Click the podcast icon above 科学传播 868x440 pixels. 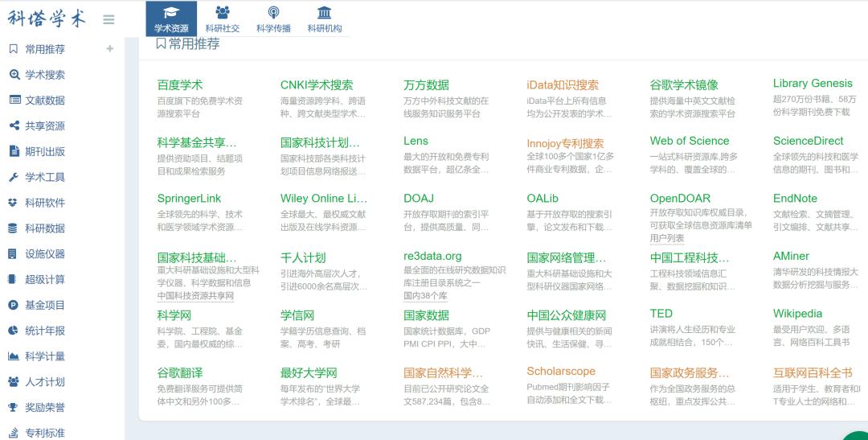coord(273,12)
